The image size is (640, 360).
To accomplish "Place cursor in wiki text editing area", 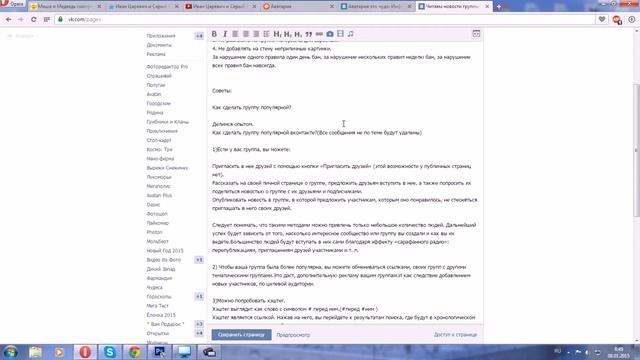I will click(x=345, y=182).
